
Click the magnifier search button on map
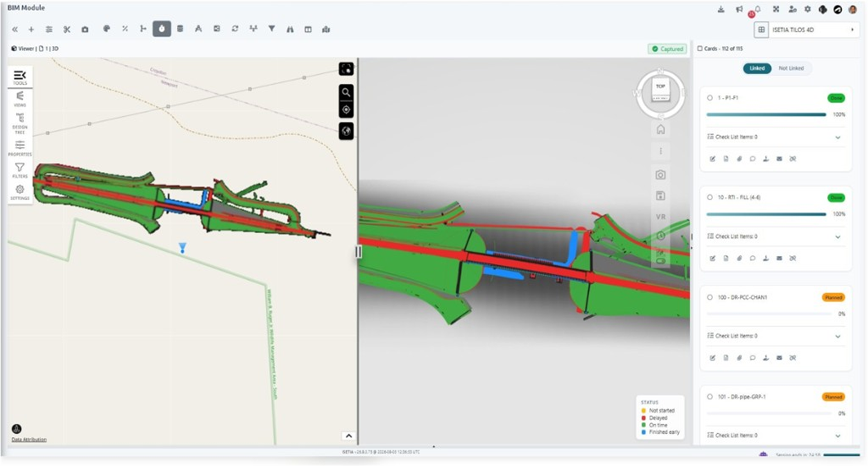pyautogui.click(x=346, y=93)
